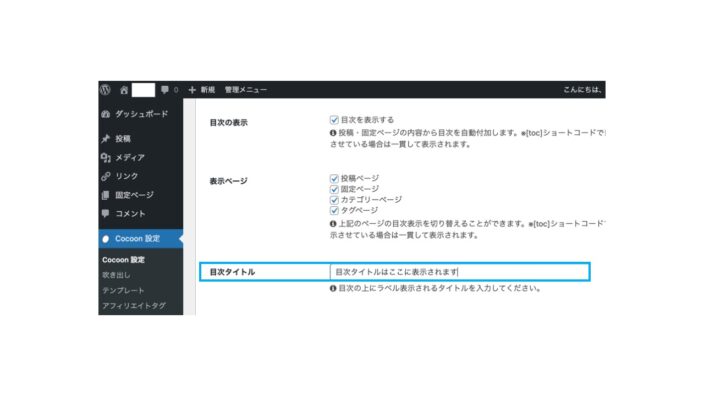Open the メディア media icon
This screenshot has width=704, height=396.
click(x=106, y=158)
